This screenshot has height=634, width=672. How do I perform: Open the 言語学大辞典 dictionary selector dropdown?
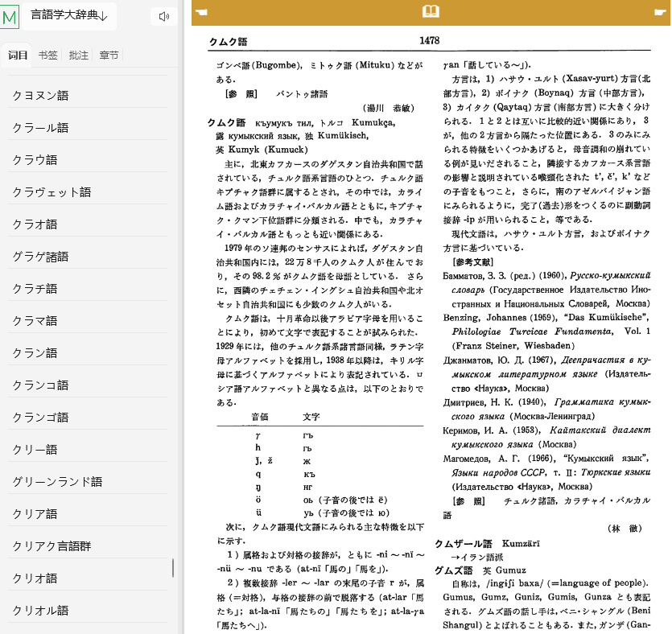[69, 16]
